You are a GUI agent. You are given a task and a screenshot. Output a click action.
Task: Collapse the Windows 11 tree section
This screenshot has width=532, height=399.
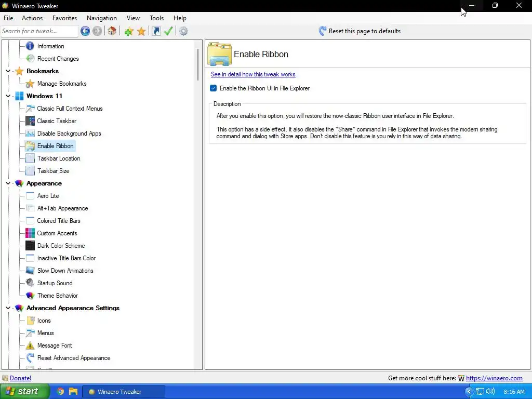click(x=8, y=96)
